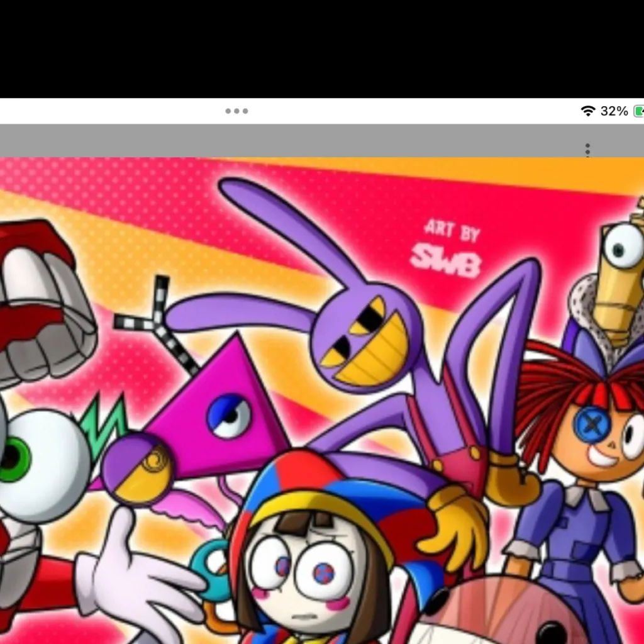Open the vertical three-dot overflow menu
644x644 pixels.
pos(588,150)
